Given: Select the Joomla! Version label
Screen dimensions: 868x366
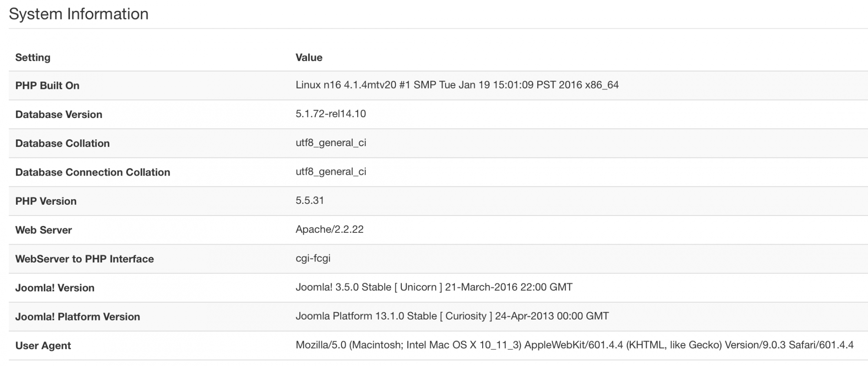Looking at the screenshot, I should point(55,288).
